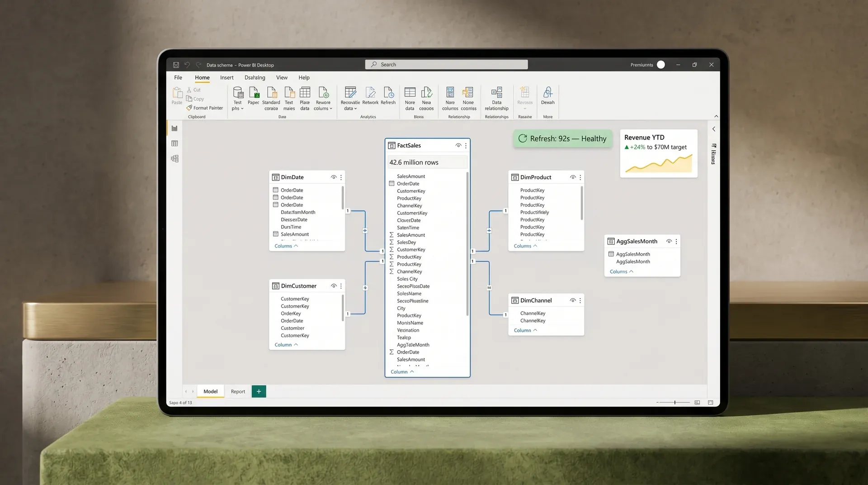The height and width of the screenshot is (485, 868).
Task: Click the Copy icon in Clipboard group
Action: coord(189,99)
